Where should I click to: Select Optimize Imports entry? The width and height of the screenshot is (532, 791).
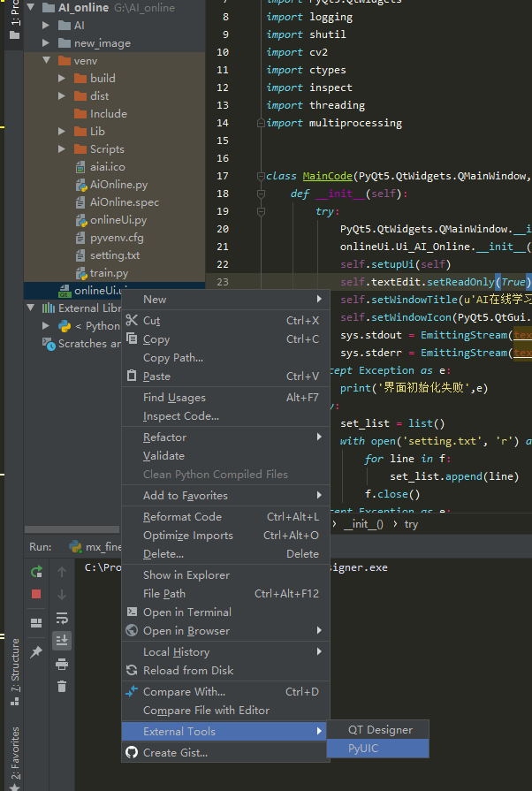[x=225, y=536]
